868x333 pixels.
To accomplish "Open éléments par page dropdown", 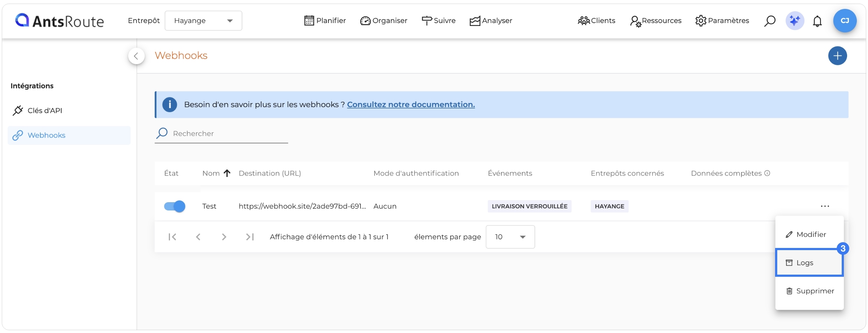I will 510,237.
